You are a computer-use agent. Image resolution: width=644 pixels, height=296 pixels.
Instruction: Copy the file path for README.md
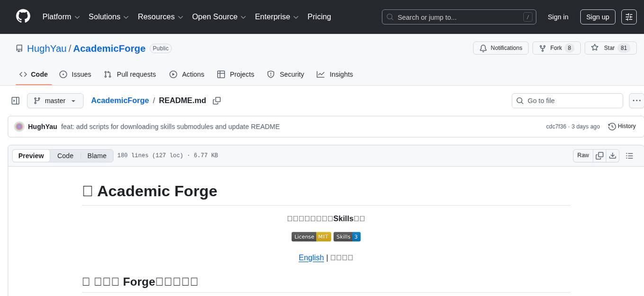tap(217, 100)
